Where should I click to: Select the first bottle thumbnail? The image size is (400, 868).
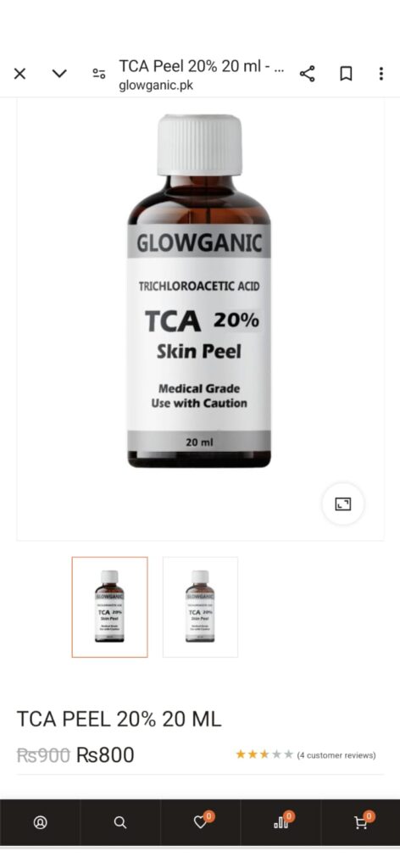[x=109, y=607]
